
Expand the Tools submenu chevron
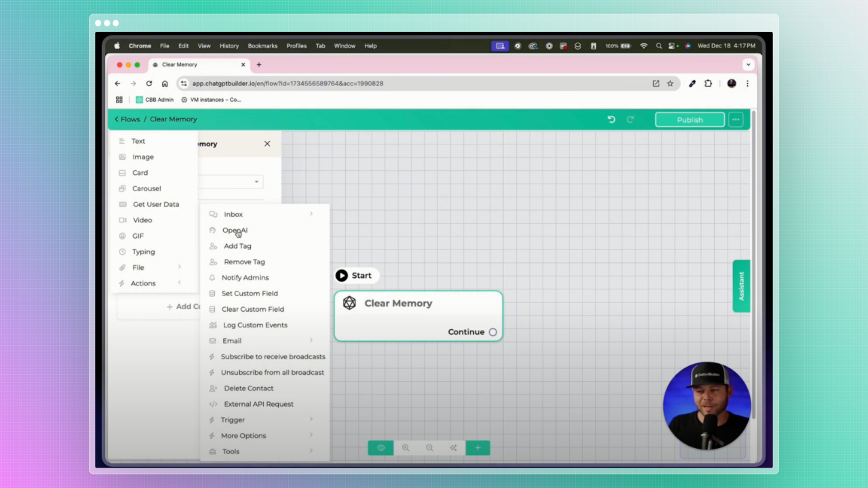click(311, 451)
